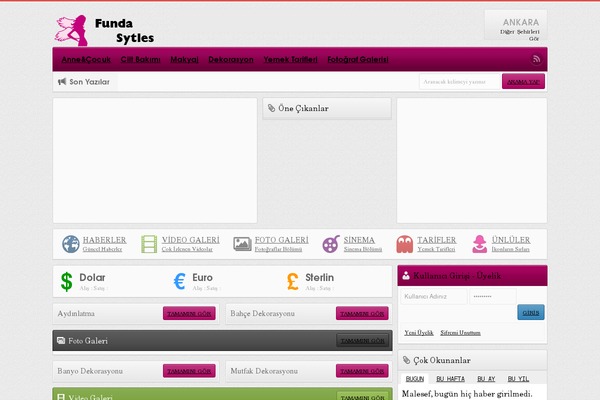The height and width of the screenshot is (400, 600).
Task: Go to the Dekorasyon section
Action: click(x=231, y=59)
